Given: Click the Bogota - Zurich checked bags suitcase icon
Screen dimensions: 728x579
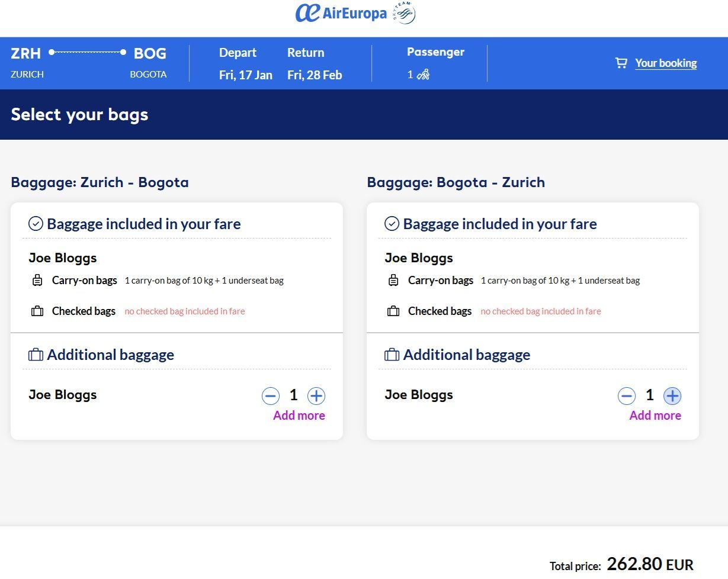Looking at the screenshot, I should (393, 311).
